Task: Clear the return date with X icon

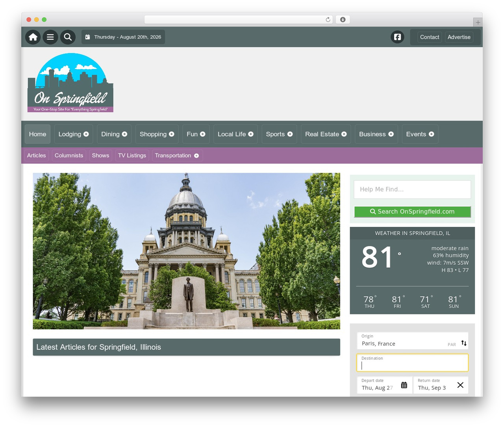Action: pos(460,385)
